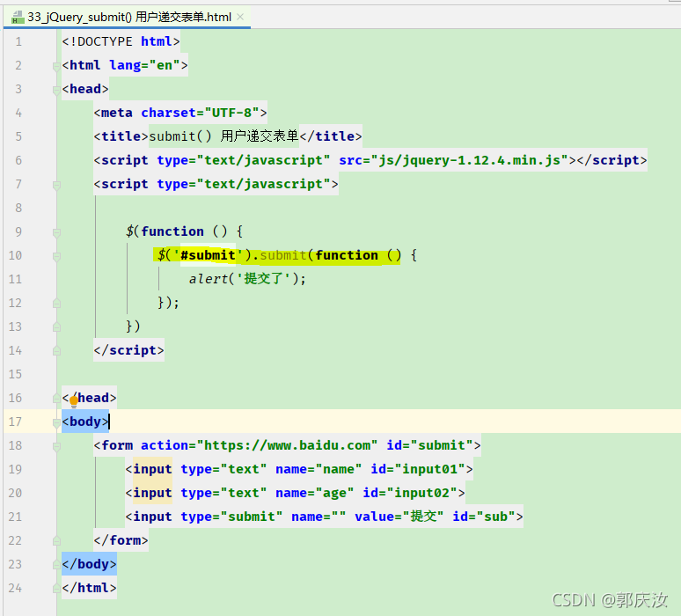Click the name="age" attribute
Viewport: 681px width, 616px height.
tap(315, 493)
